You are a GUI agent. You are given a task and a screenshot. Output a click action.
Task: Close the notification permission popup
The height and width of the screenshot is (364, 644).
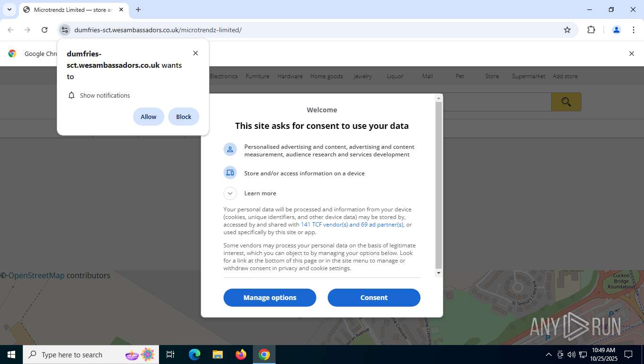(196, 53)
